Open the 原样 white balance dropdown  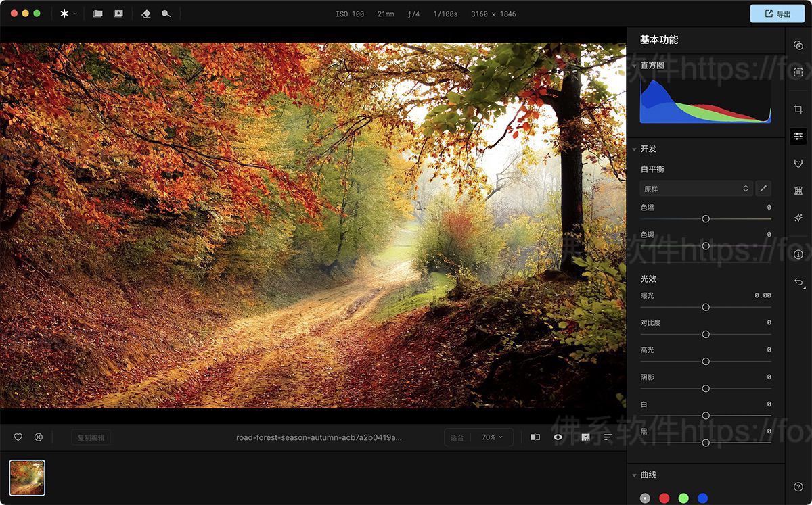(x=696, y=189)
